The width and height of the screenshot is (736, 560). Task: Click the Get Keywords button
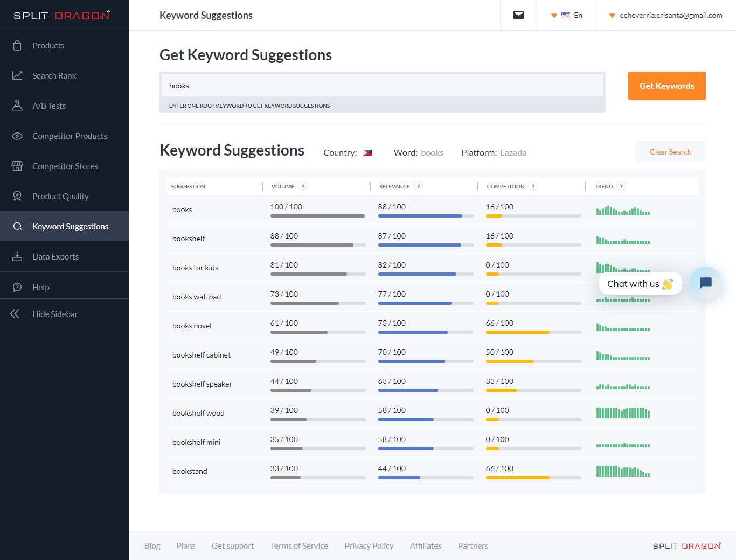click(666, 86)
